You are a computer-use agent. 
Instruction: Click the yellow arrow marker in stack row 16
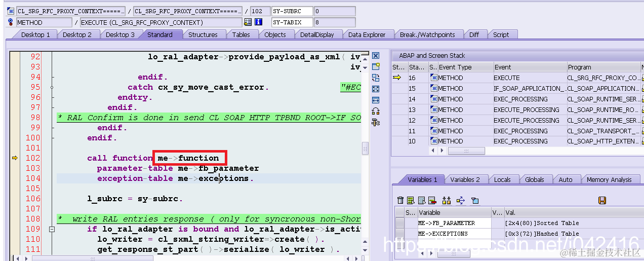coord(397,78)
